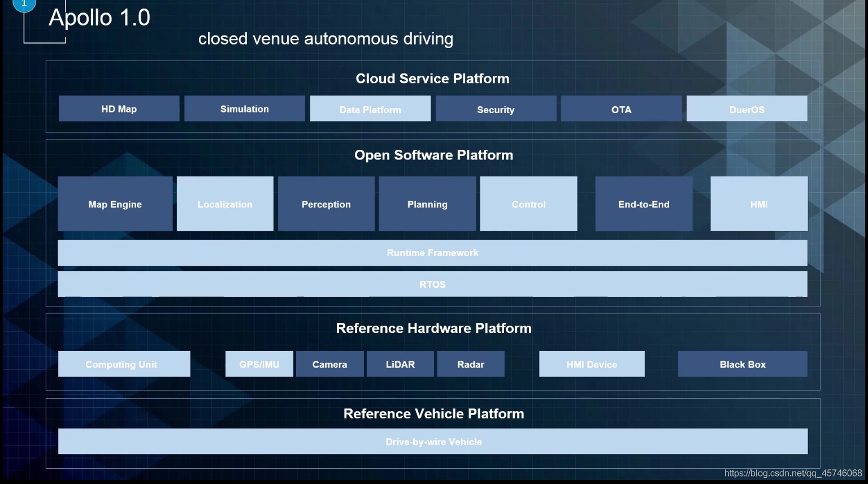The height and width of the screenshot is (484, 868).
Task: Click the Control module
Action: coord(528,204)
